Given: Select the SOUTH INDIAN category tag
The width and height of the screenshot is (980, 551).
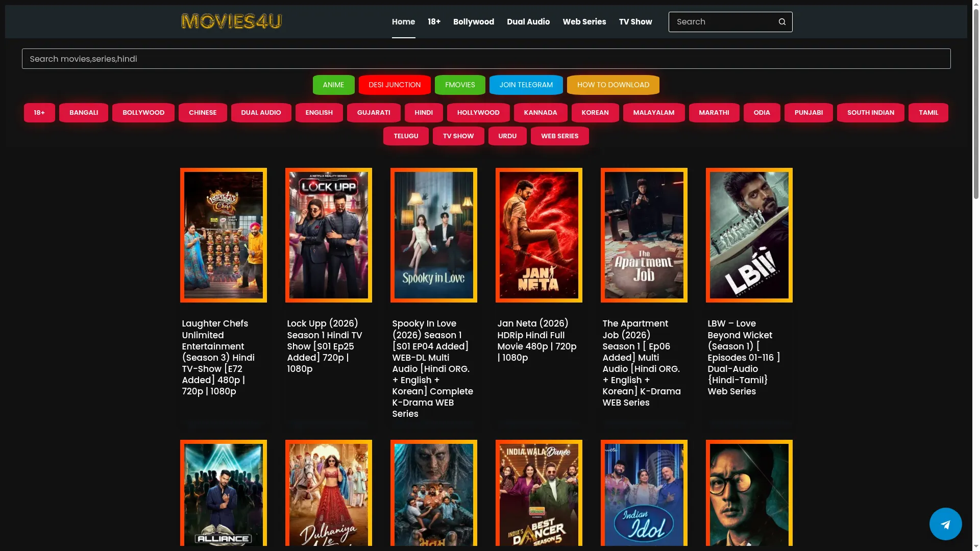Looking at the screenshot, I should tap(871, 113).
